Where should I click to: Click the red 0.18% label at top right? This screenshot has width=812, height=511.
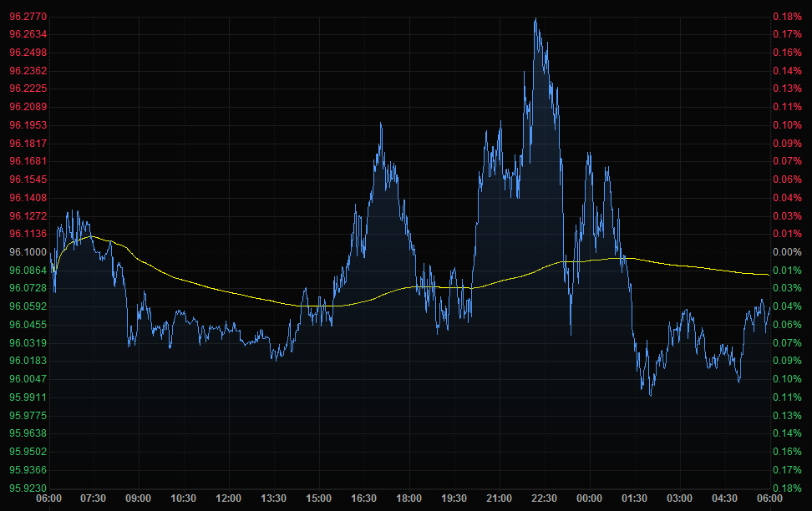point(786,16)
